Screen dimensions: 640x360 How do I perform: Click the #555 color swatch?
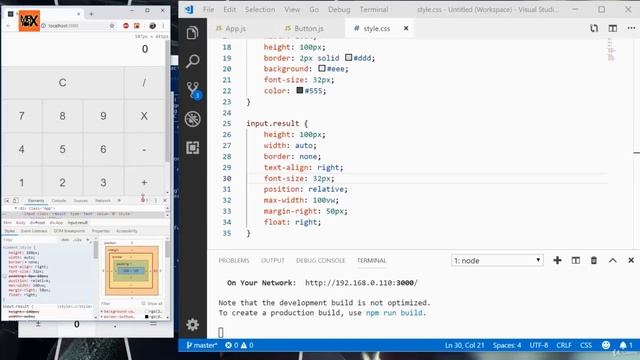pos(300,90)
